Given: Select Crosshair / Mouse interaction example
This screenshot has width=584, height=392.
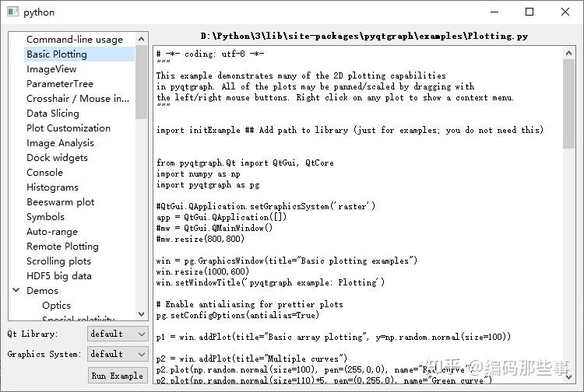Looking at the screenshot, I should [78, 99].
